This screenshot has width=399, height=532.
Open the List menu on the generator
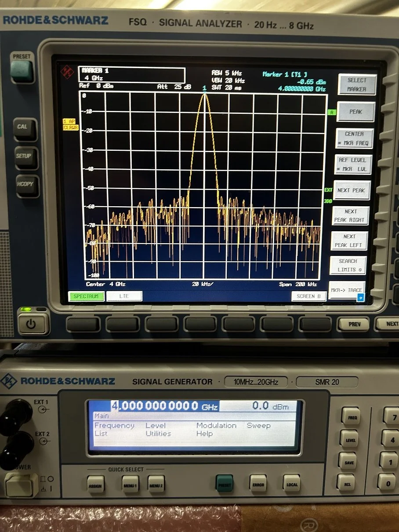pos(101,434)
